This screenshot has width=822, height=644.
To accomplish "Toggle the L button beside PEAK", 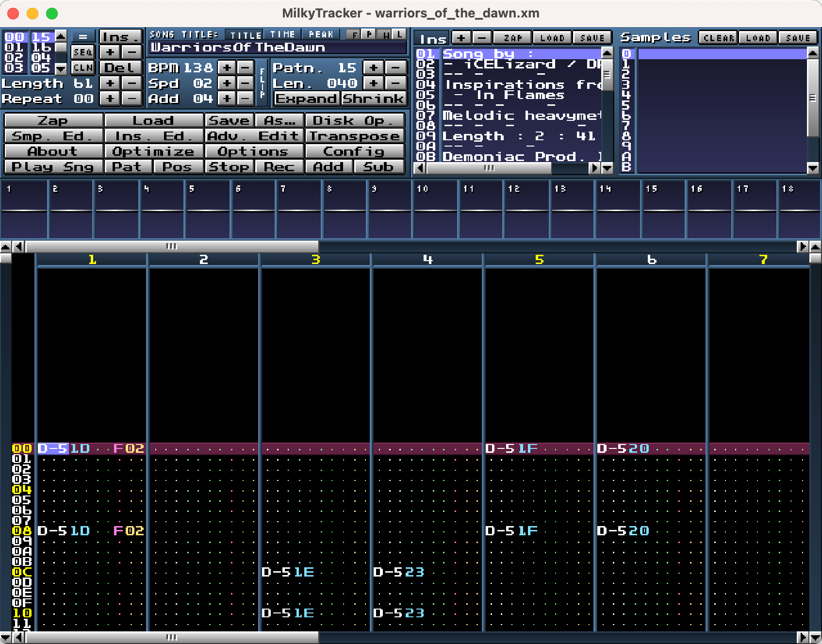I will (399, 34).
